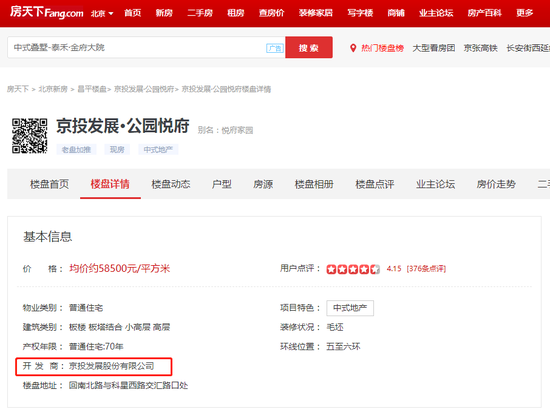Follow the 京投发展·公园悦府 breadcrumb link
The height and width of the screenshot is (412, 550).
144,89
